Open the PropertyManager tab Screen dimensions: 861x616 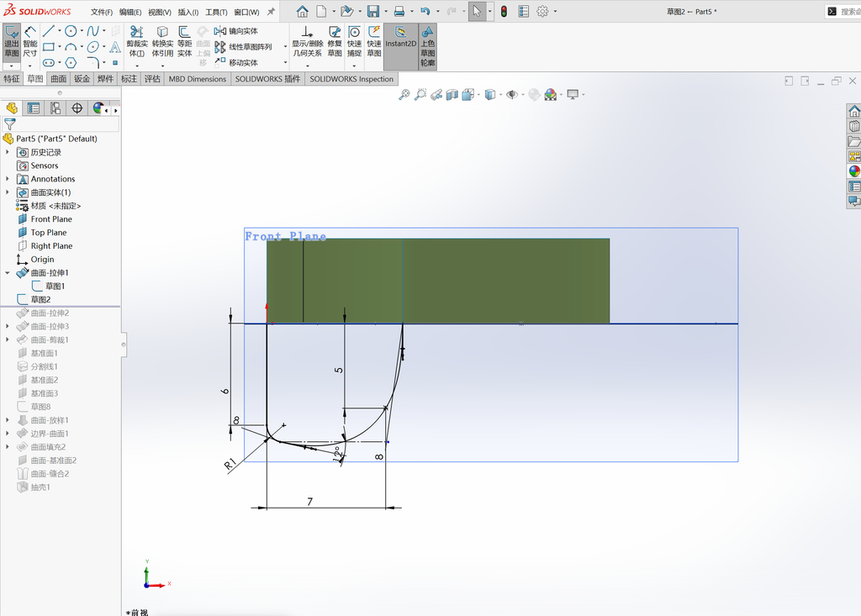tap(34, 108)
